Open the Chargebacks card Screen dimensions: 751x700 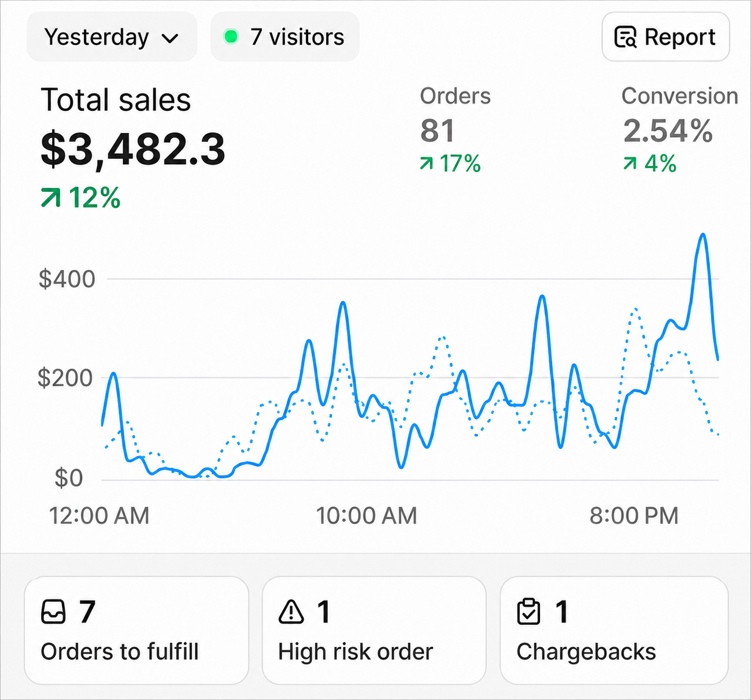point(614,631)
